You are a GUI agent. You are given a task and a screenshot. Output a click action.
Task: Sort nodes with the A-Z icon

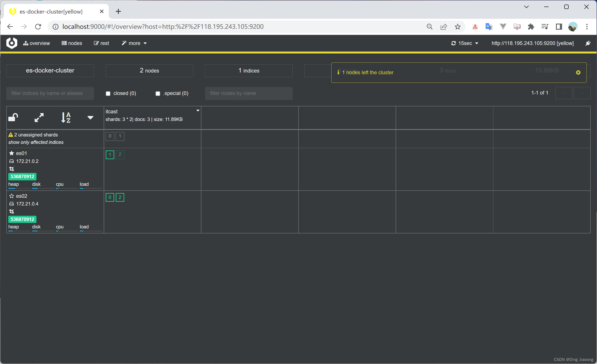point(66,117)
